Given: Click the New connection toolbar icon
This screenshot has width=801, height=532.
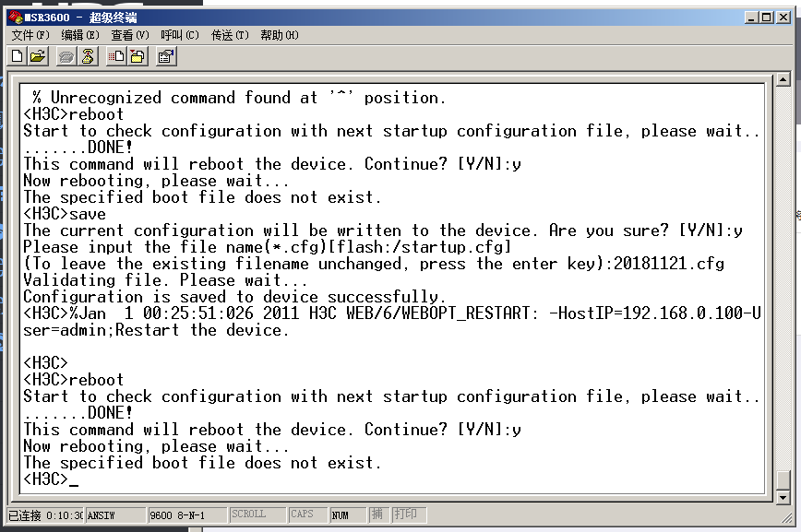Looking at the screenshot, I should 18,57.
